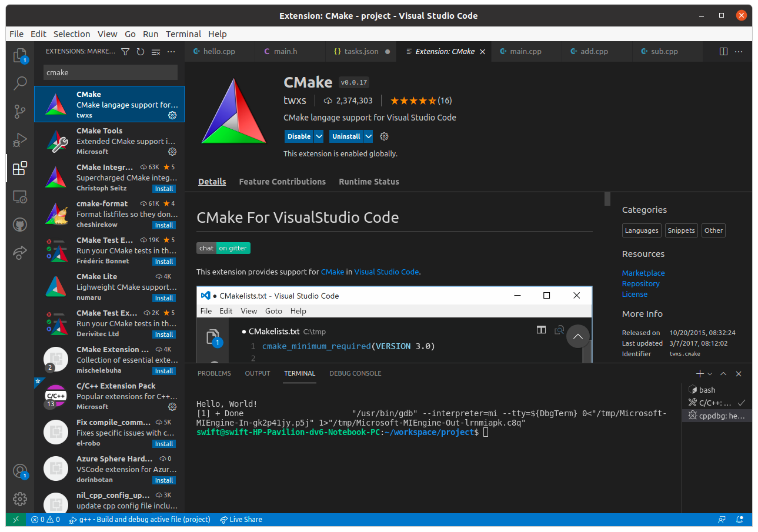Click the Snippets category tag
Image resolution: width=758 pixels, height=532 pixels.
tap(681, 230)
